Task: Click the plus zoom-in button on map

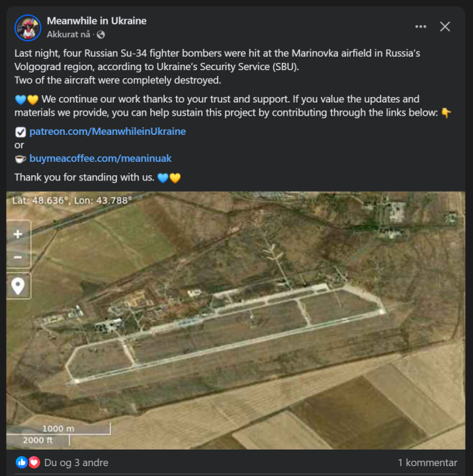Action: coord(18,234)
